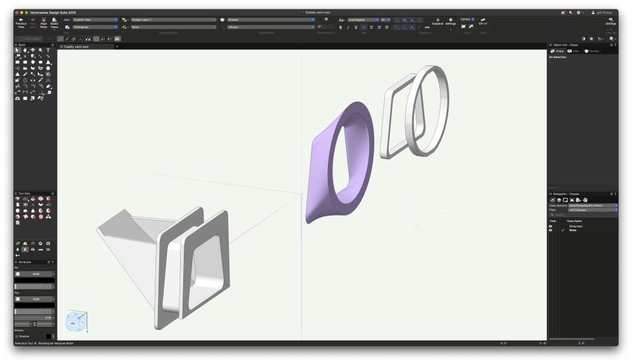Enable the Shadow checkbox in Attributes
Viewport: 632px width, 364px height.
(16, 336)
